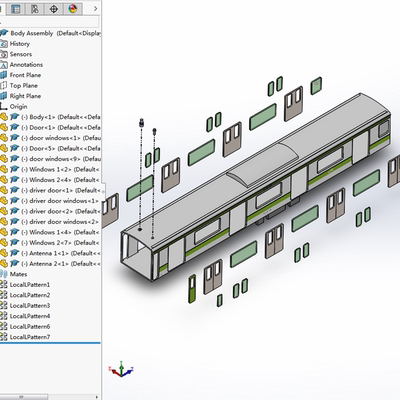Select the (-) door windows<9> component
The width and height of the screenshot is (400, 400).
pos(61,159)
